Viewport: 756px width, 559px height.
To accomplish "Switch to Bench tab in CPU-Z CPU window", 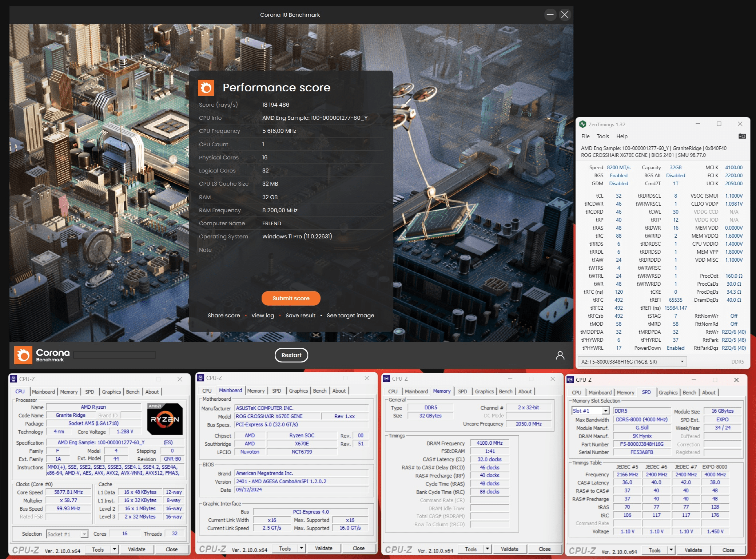I will pyautogui.click(x=133, y=392).
